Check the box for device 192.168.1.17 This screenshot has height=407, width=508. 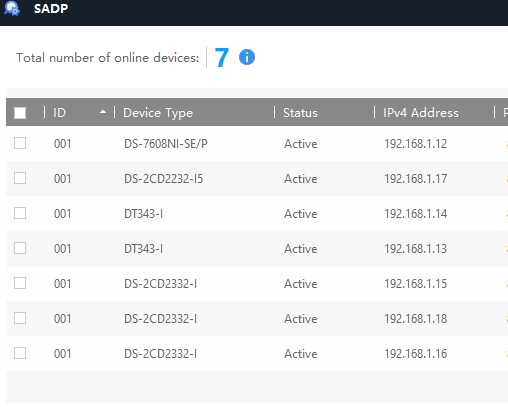20,178
